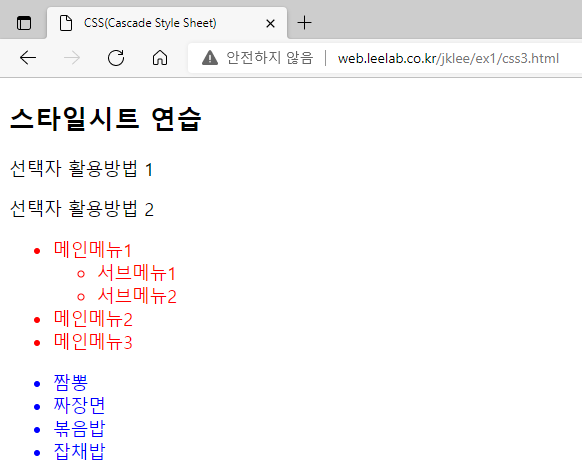Click the 안전하지 않음 security label

(270, 58)
